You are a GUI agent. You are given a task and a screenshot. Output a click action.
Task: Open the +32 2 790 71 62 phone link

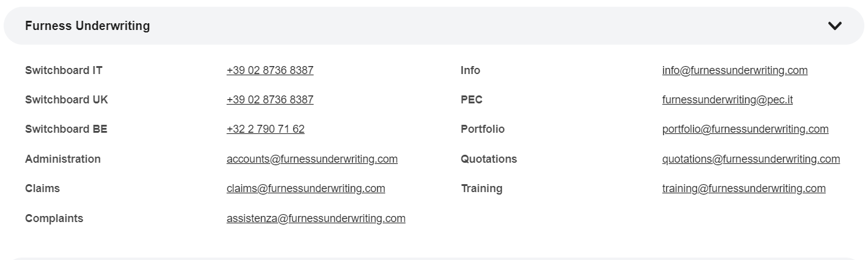pos(265,129)
